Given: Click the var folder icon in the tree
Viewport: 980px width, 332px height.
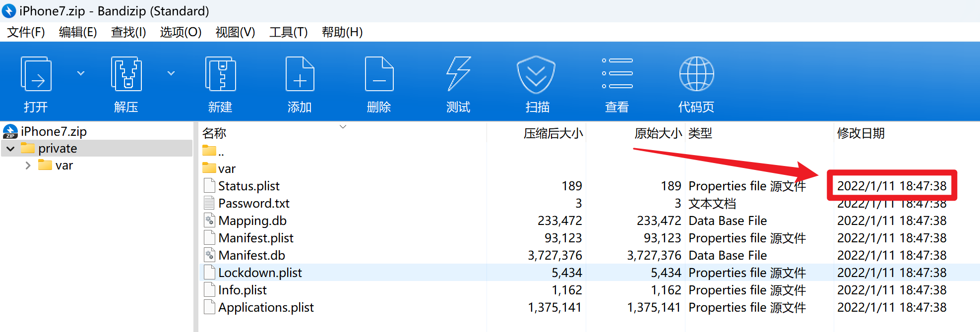Looking at the screenshot, I should [45, 165].
